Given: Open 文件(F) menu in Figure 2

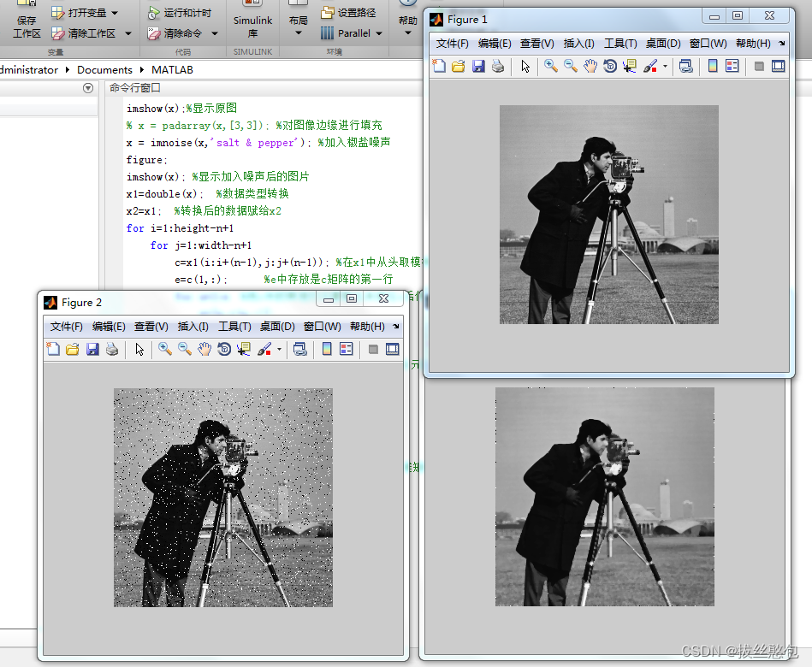Looking at the screenshot, I should click(x=66, y=327).
